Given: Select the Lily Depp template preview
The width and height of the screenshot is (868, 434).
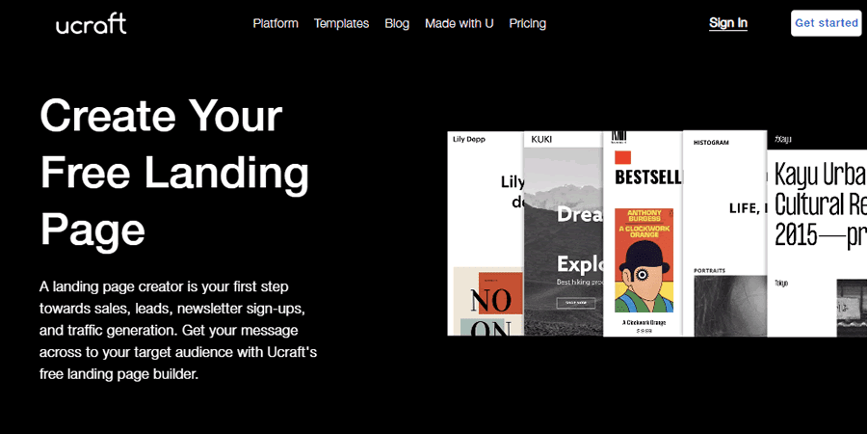Looking at the screenshot, I should 486,233.
